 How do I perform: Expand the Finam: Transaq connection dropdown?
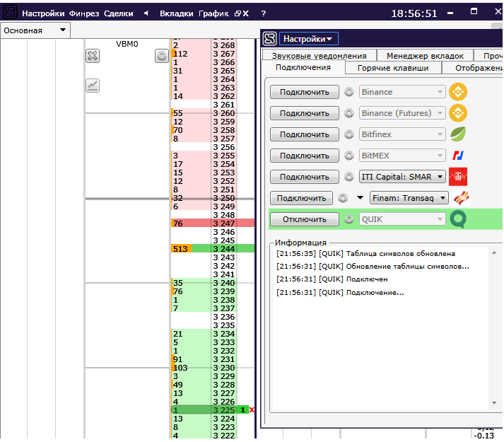[409, 198]
